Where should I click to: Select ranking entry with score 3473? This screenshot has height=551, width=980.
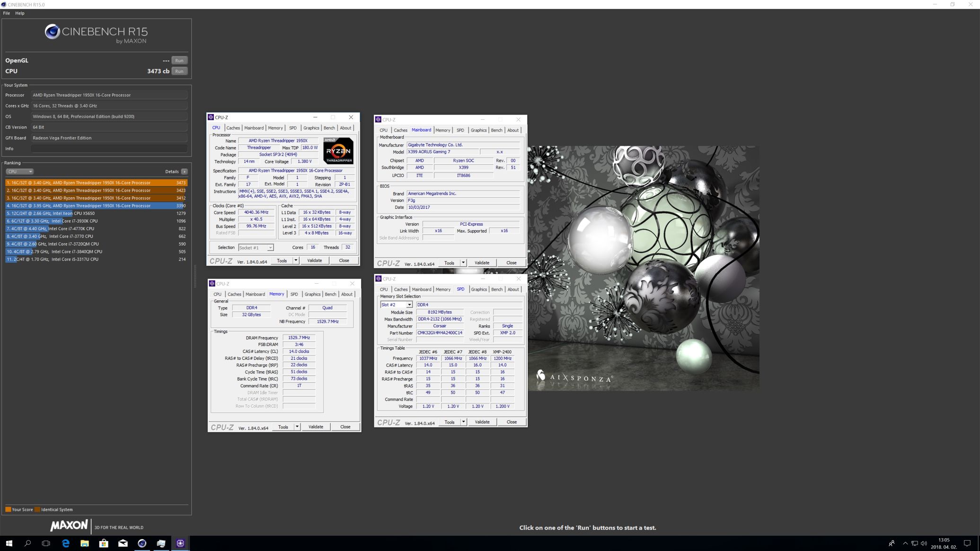pos(97,183)
